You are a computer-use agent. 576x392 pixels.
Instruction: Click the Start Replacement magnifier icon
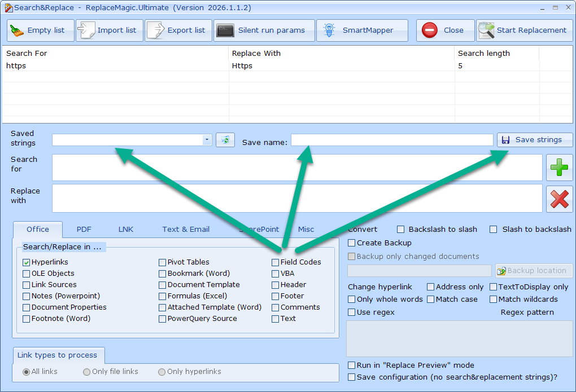(486, 30)
